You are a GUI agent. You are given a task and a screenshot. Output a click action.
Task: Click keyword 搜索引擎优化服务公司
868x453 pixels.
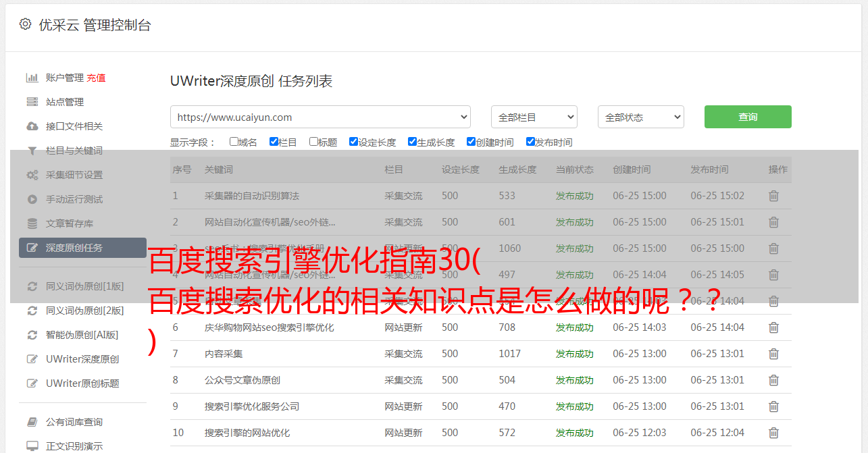pyautogui.click(x=252, y=406)
